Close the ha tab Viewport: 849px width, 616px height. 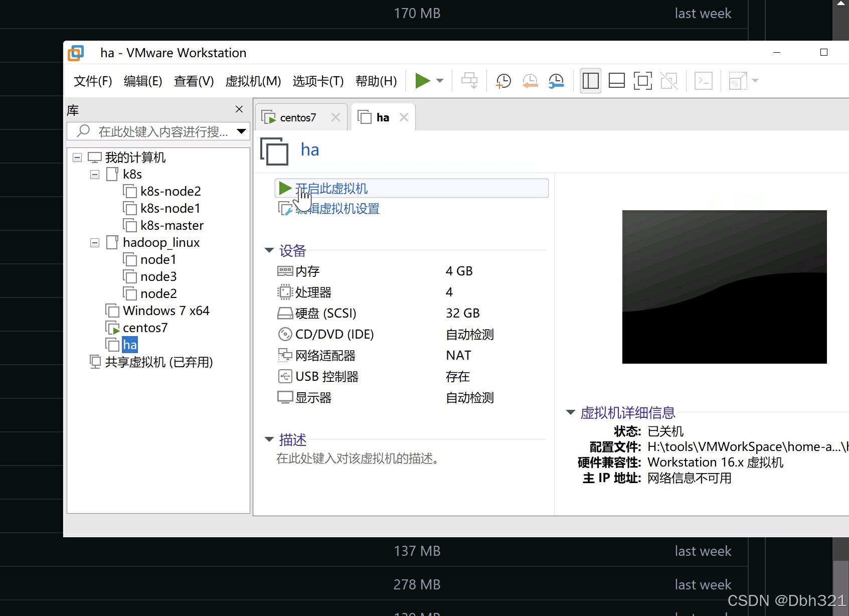pyautogui.click(x=404, y=117)
